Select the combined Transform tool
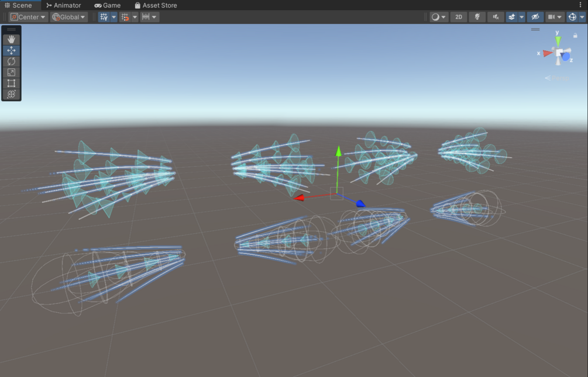The image size is (588, 377). (x=11, y=94)
